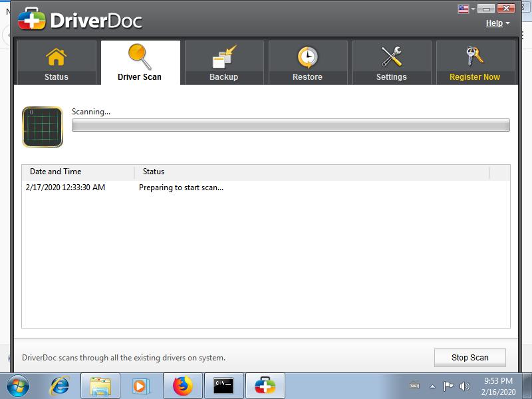Image resolution: width=532 pixels, height=399 pixels.
Task: Close the DriverDoc window
Action: click(506, 9)
